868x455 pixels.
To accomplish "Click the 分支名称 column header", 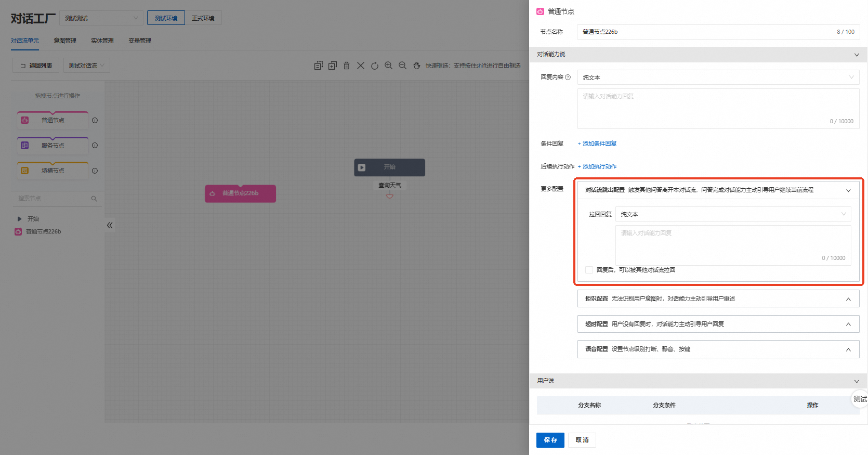I will click(x=589, y=405).
